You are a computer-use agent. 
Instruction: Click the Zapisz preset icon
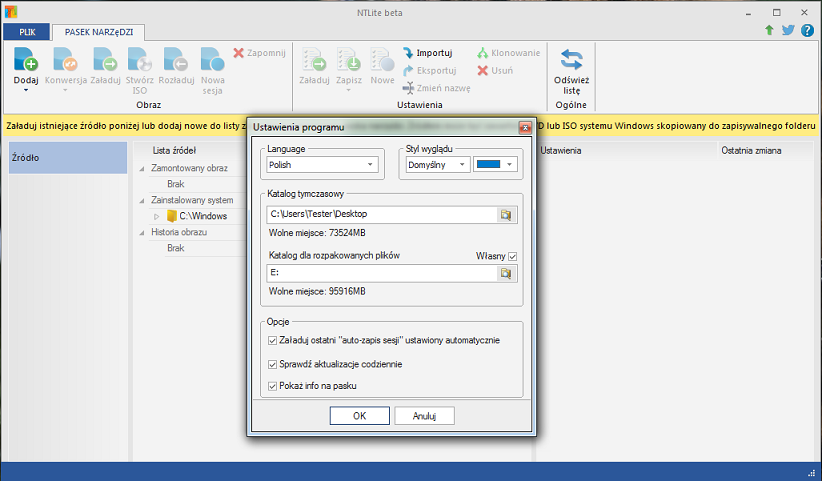click(349, 59)
